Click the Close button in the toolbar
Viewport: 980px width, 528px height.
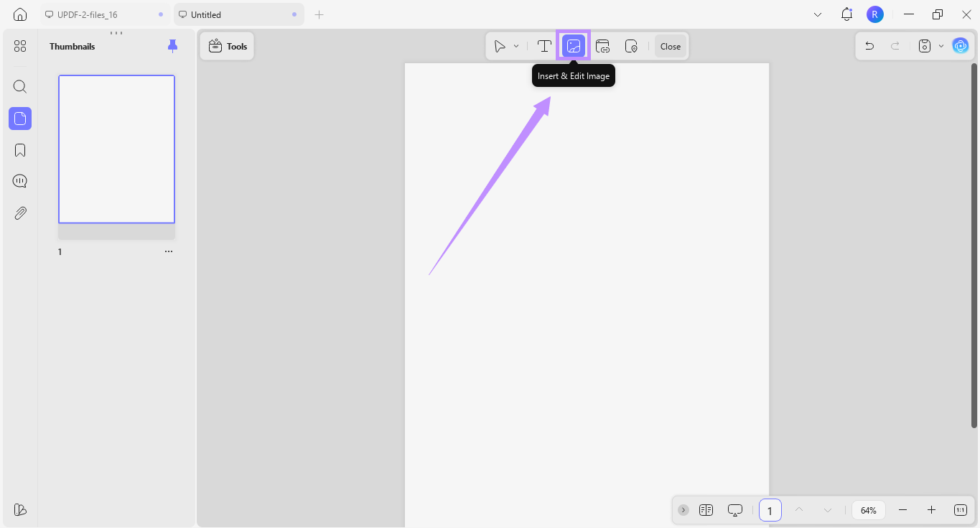pyautogui.click(x=670, y=45)
